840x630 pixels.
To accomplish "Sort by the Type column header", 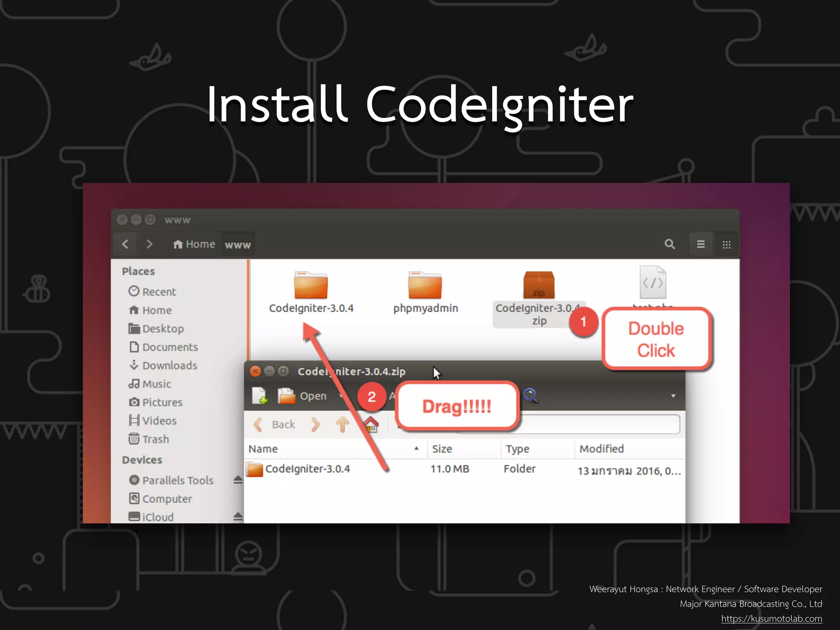I will [538, 449].
